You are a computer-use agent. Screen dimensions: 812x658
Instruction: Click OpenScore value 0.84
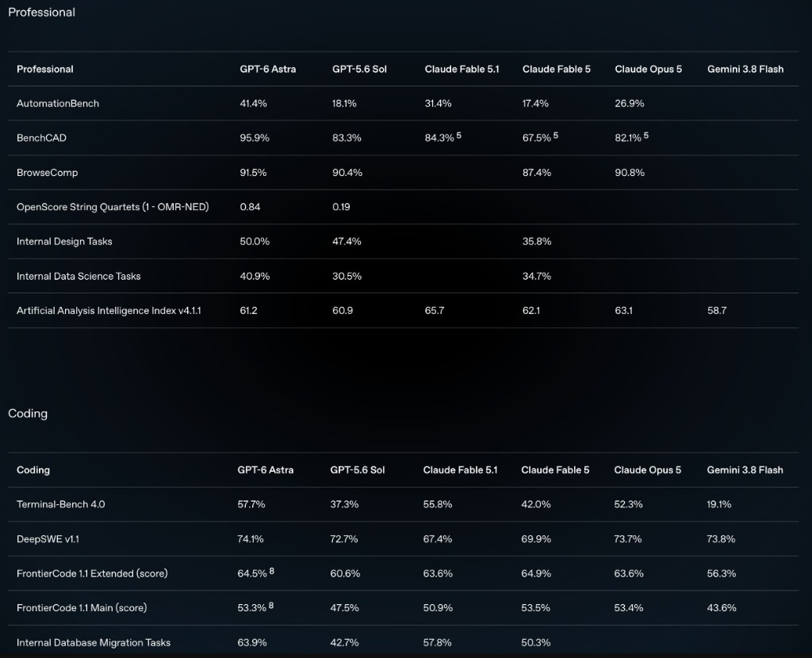point(250,207)
